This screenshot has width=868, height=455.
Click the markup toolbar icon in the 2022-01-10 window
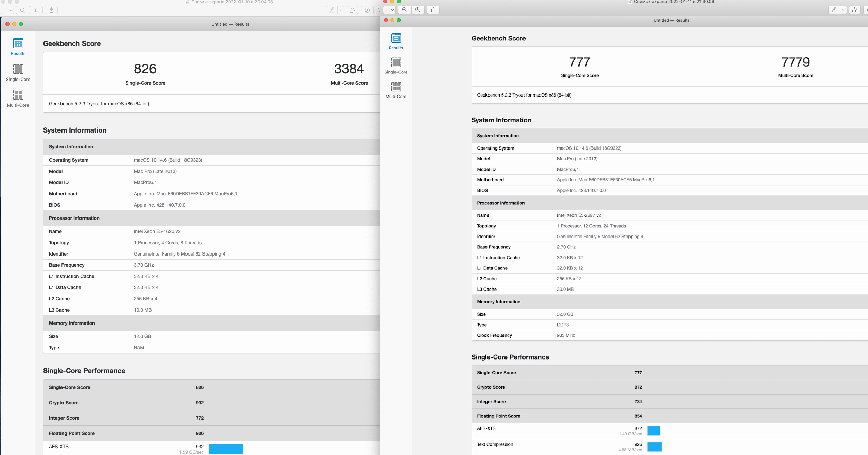[367, 10]
